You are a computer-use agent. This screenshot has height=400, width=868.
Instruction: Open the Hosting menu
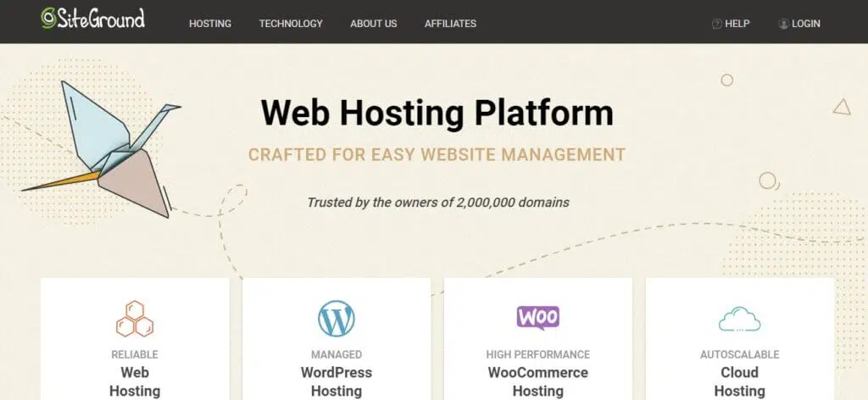(210, 24)
